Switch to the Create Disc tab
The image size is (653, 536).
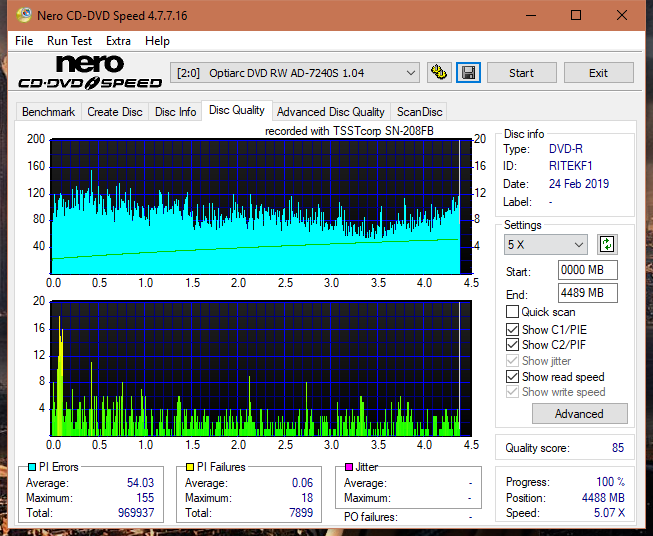115,112
